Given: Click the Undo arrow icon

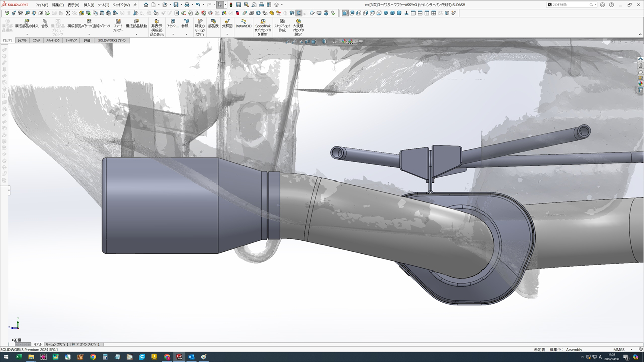Looking at the screenshot, I should click(x=198, y=5).
